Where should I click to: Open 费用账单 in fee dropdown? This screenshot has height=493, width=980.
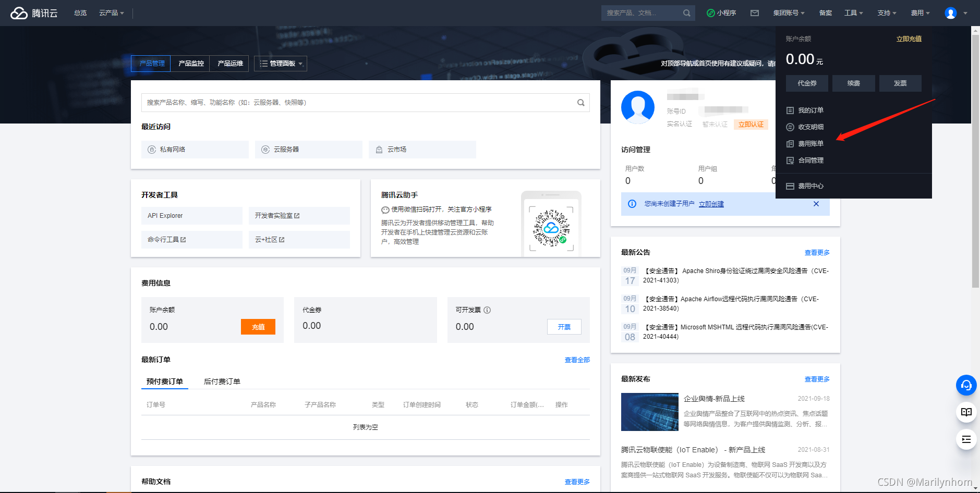[x=805, y=144]
